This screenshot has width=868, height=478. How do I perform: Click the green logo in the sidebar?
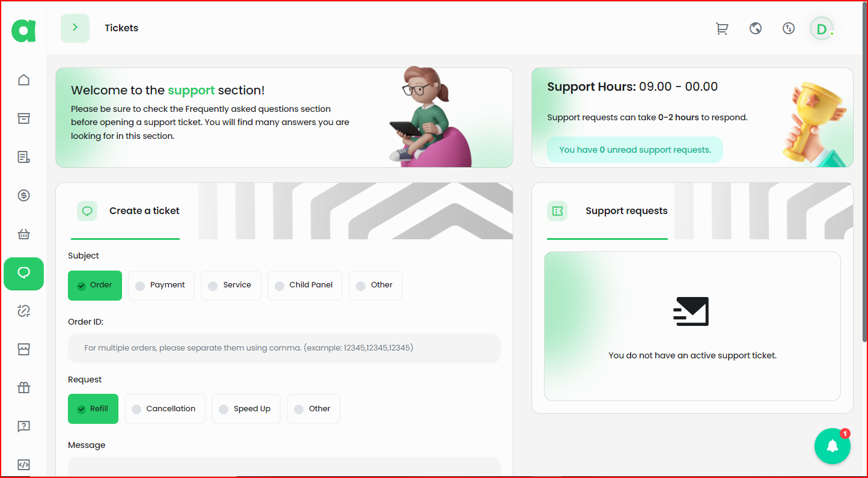click(23, 31)
